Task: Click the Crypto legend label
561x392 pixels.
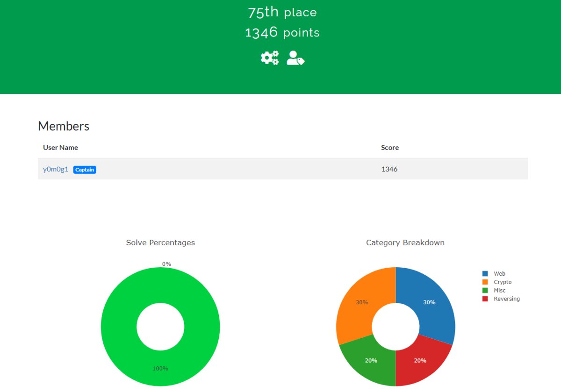Action: (503, 282)
